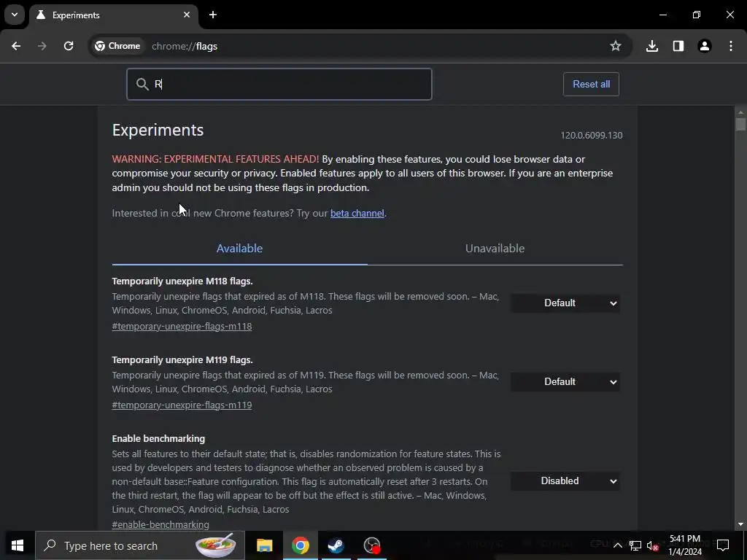Open the notification center icon
Image resolution: width=747 pixels, height=560 pixels.
point(723,545)
